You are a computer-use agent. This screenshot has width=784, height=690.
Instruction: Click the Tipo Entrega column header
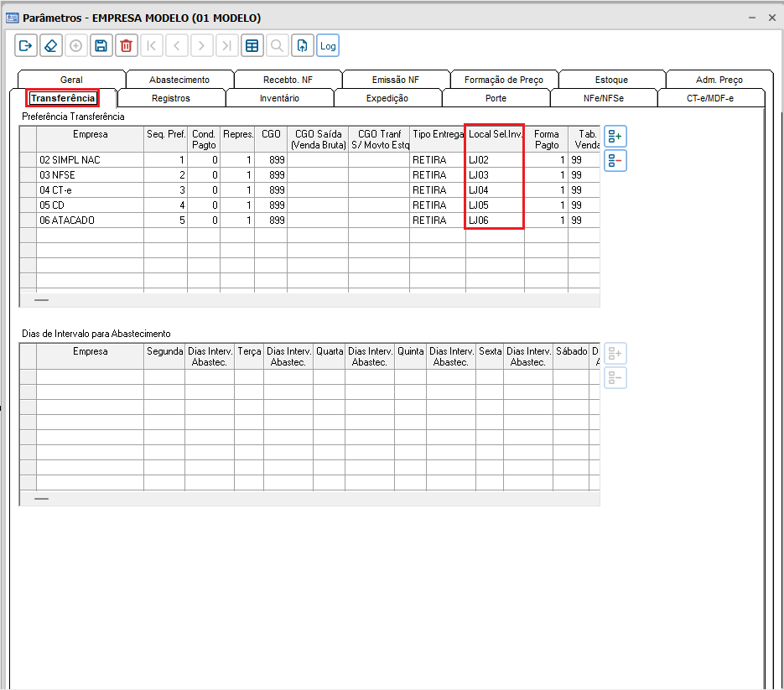click(438, 139)
